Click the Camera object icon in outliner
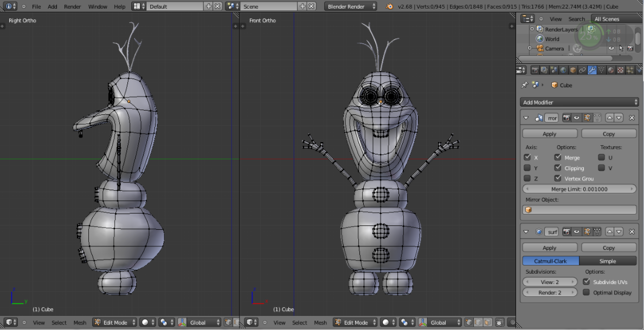 point(540,48)
